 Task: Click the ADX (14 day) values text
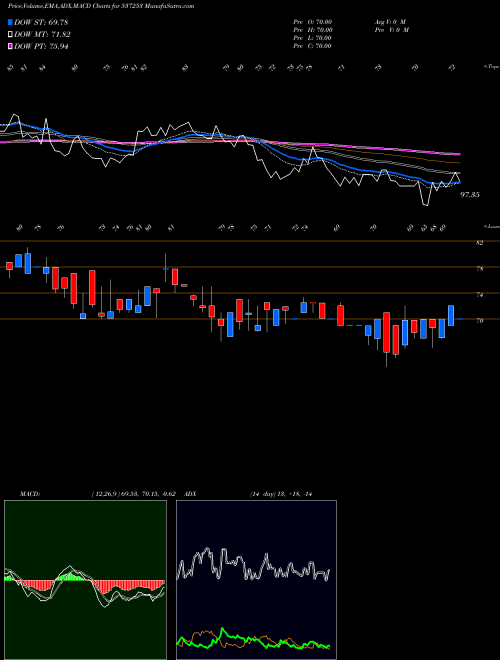281,494
